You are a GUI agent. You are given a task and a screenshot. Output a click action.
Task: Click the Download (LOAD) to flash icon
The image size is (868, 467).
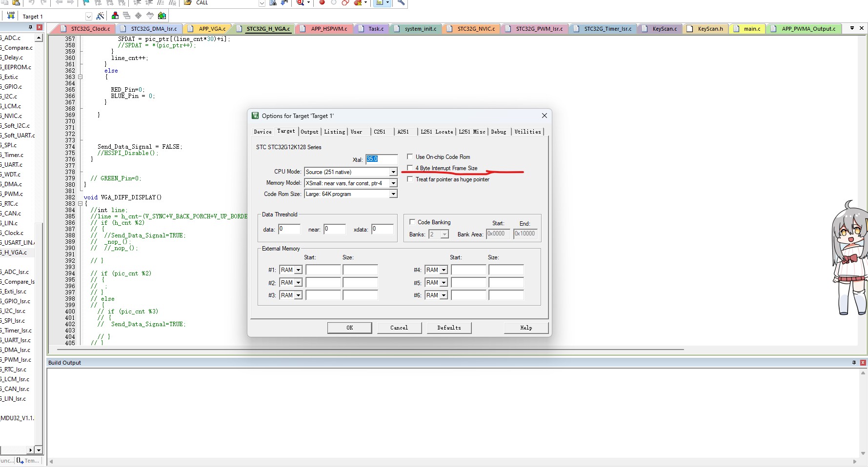(11, 16)
